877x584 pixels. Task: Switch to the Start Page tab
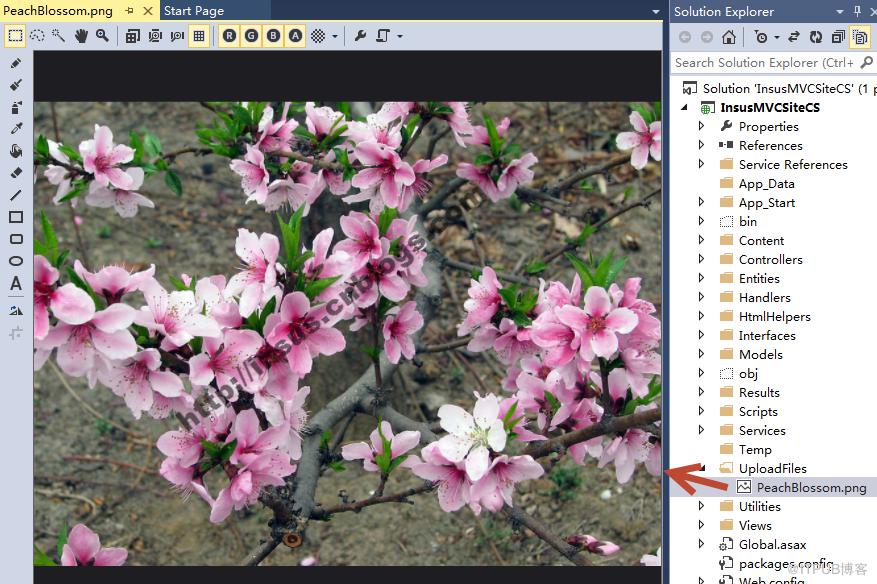tap(194, 11)
